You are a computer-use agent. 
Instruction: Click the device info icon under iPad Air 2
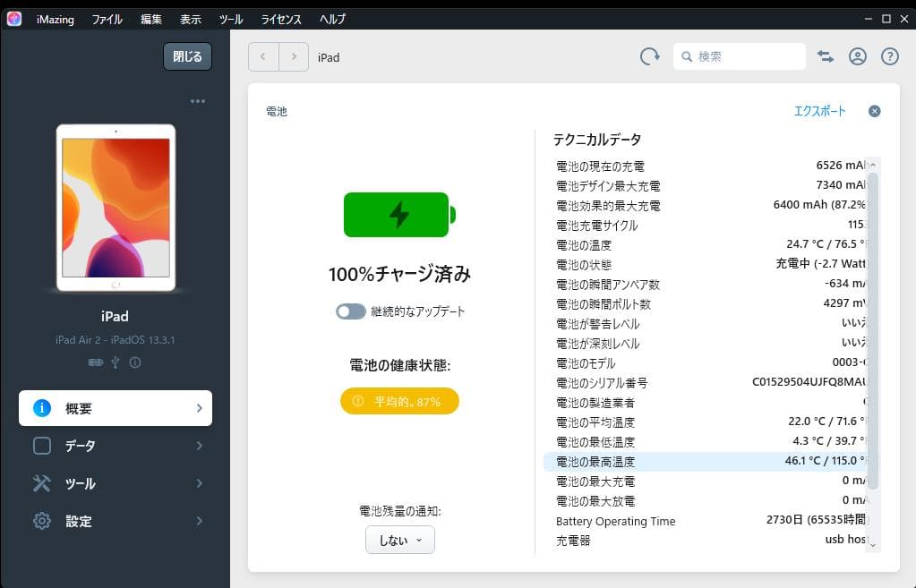point(135,362)
